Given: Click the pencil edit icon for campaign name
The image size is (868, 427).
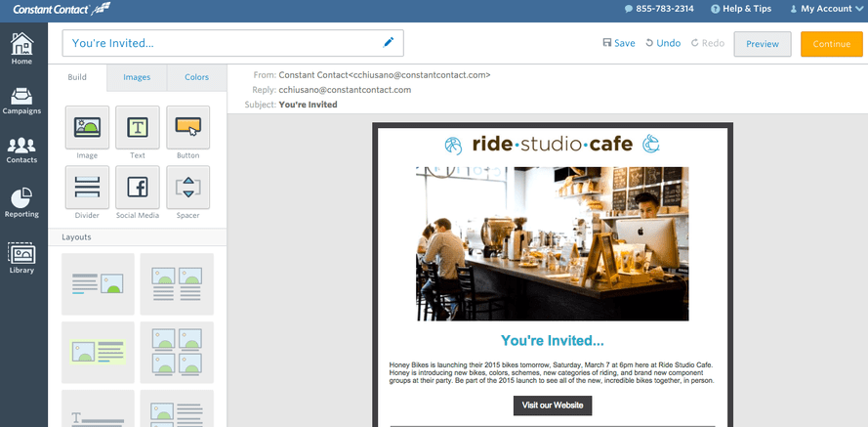Looking at the screenshot, I should pos(389,43).
